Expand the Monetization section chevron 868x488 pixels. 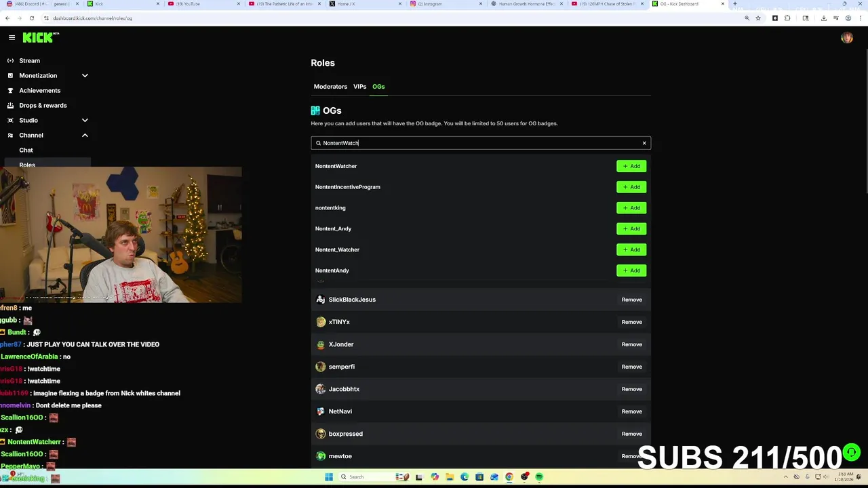coord(85,75)
